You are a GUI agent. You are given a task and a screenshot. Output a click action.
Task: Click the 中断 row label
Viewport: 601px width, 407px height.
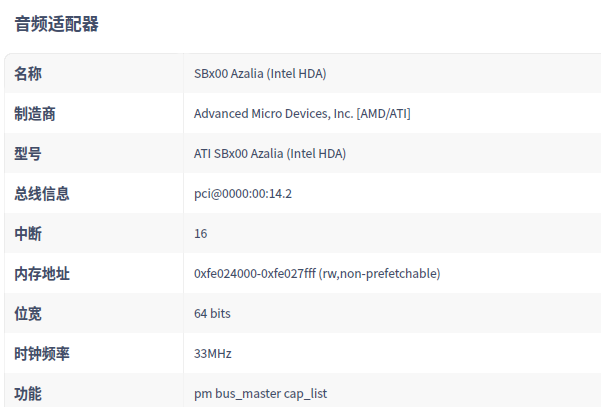pyautogui.click(x=28, y=234)
